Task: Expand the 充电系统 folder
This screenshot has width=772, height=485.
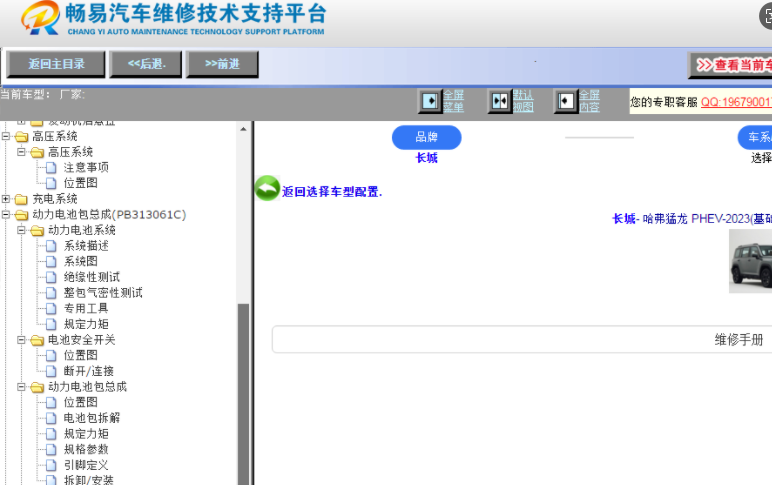Action: coord(6,199)
